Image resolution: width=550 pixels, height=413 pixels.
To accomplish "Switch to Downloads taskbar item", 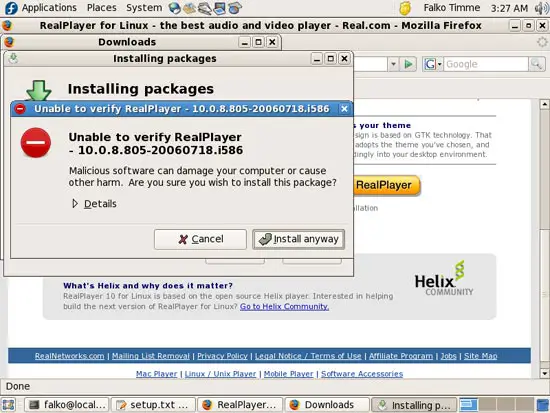I will click(x=327, y=405).
